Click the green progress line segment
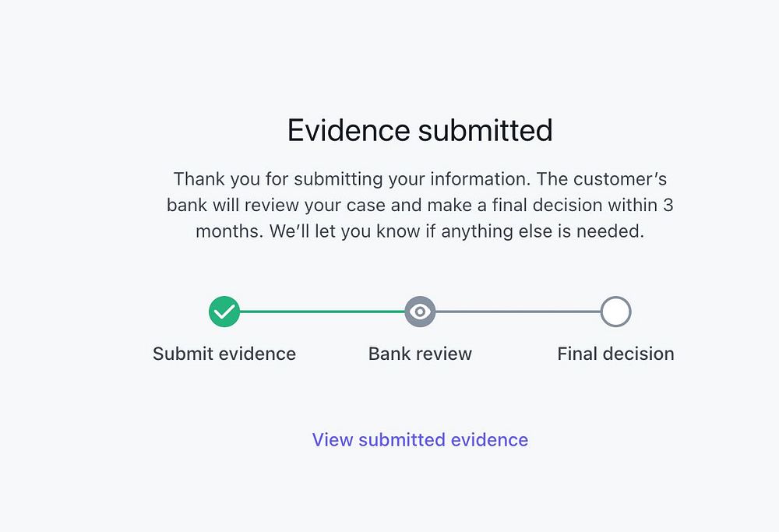 pos(322,312)
